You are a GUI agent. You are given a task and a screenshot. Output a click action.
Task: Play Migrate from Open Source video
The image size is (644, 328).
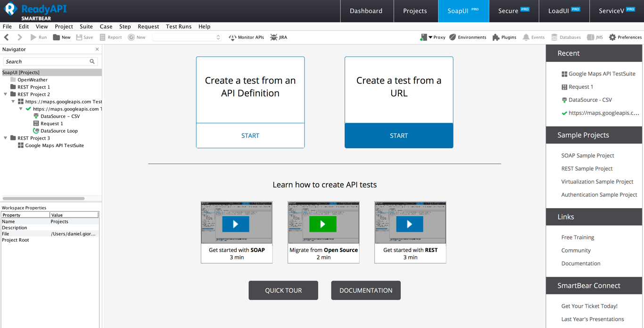coord(323,224)
